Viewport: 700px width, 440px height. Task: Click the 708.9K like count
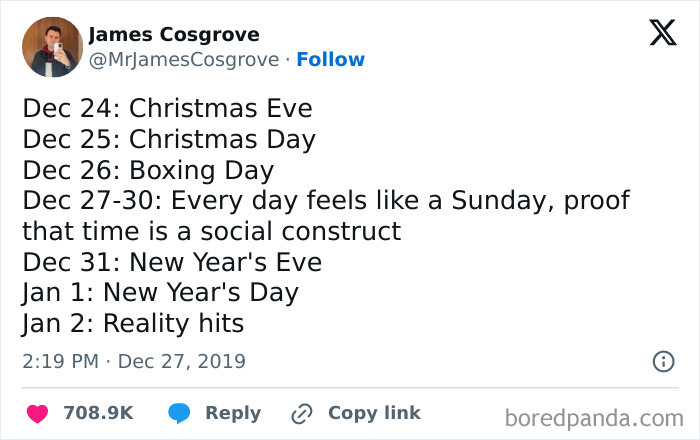point(98,413)
